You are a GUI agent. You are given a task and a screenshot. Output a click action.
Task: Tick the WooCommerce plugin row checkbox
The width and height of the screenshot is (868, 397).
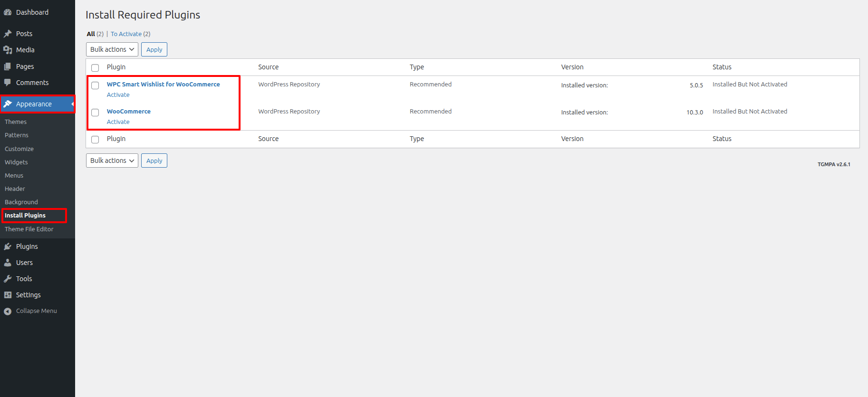click(95, 113)
